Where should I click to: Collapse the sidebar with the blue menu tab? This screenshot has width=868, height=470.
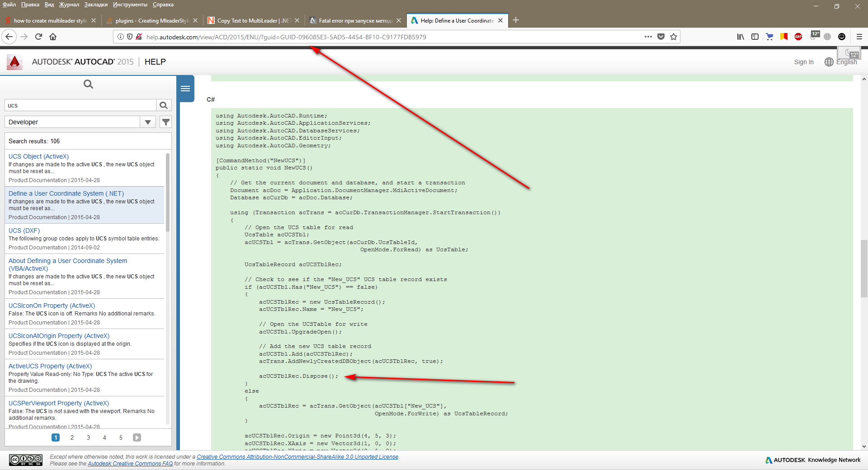tap(185, 89)
